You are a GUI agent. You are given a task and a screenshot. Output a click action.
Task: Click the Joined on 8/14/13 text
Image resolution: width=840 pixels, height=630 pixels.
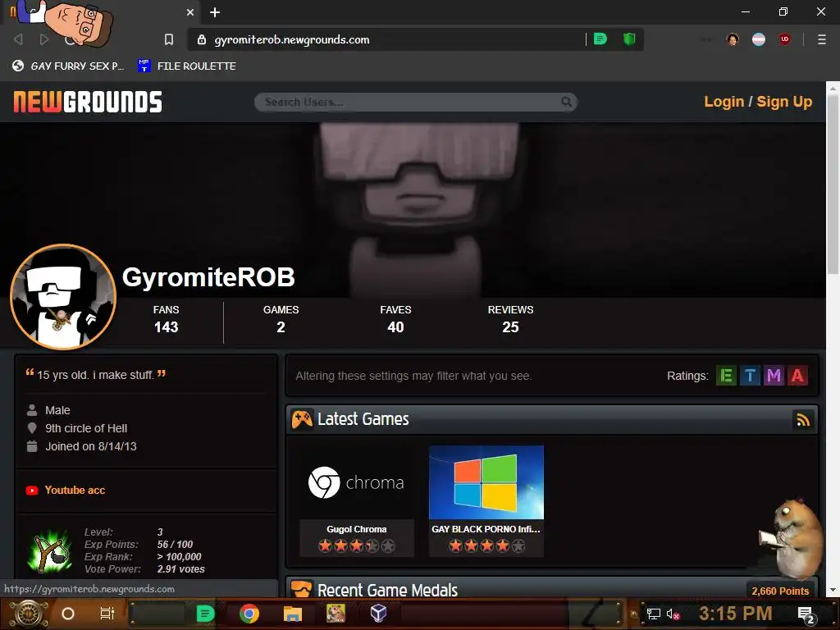click(x=90, y=446)
